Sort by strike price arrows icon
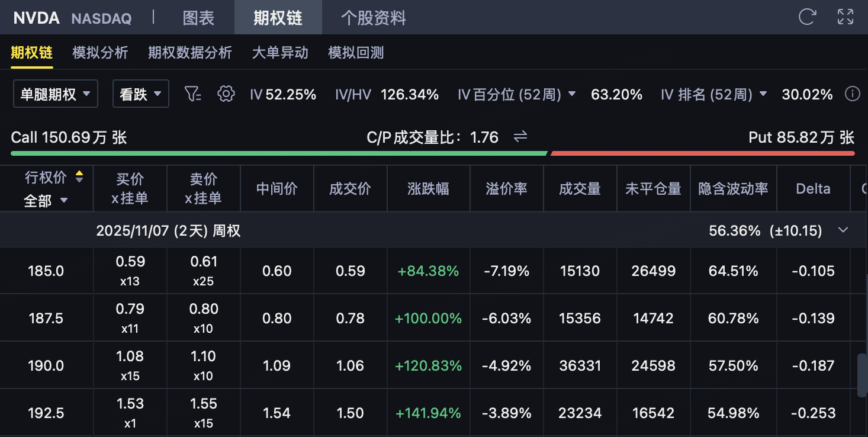The image size is (868, 437). pos(79,176)
